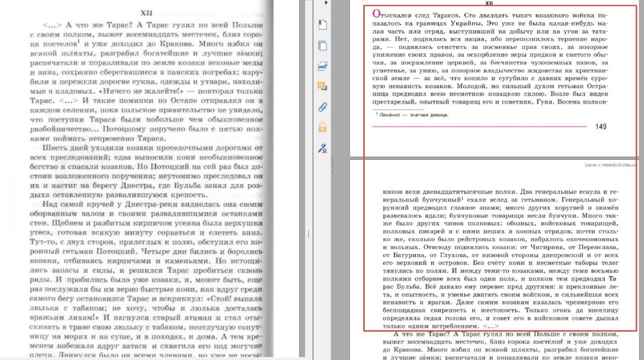This screenshot has width=644, height=360.
Task: Click the Security lock icon
Action: (322, 127)
